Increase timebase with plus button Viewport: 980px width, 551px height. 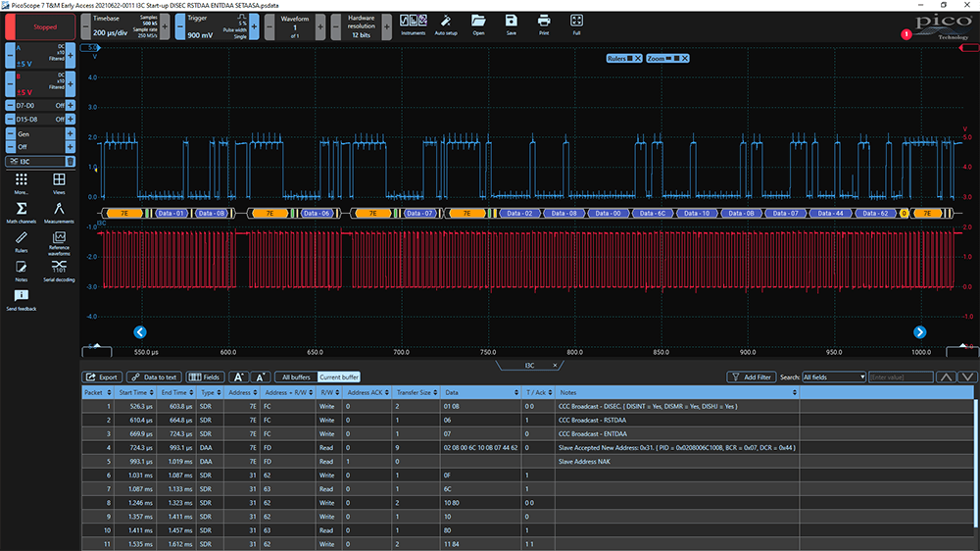pos(165,26)
